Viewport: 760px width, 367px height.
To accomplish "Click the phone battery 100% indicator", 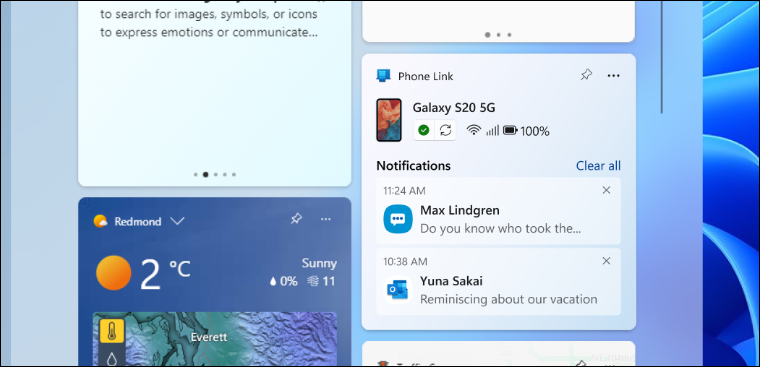I will [526, 130].
